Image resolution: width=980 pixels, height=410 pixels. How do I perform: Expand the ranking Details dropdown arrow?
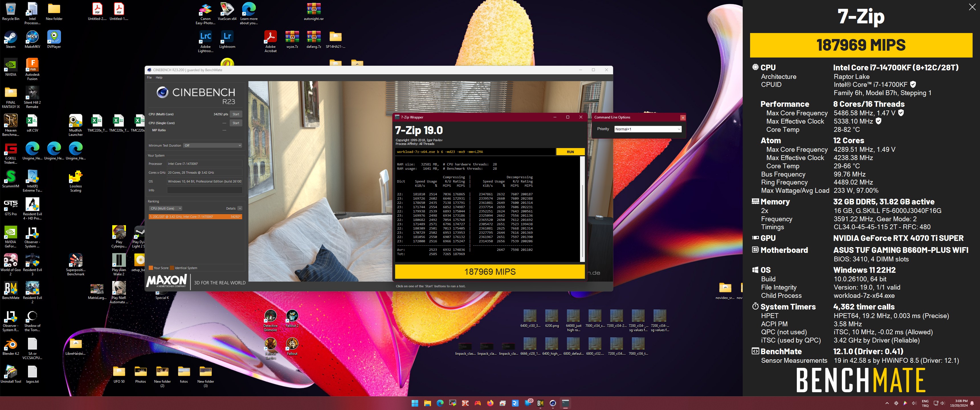tap(240, 208)
